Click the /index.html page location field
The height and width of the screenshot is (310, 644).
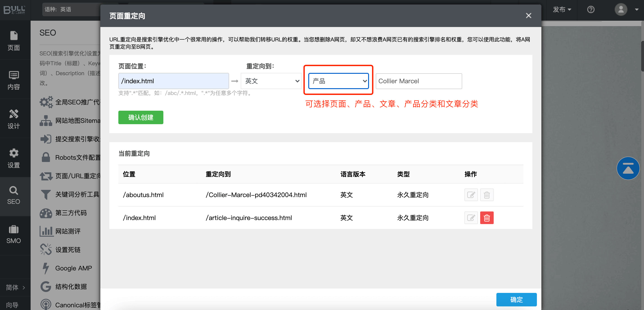point(173,81)
